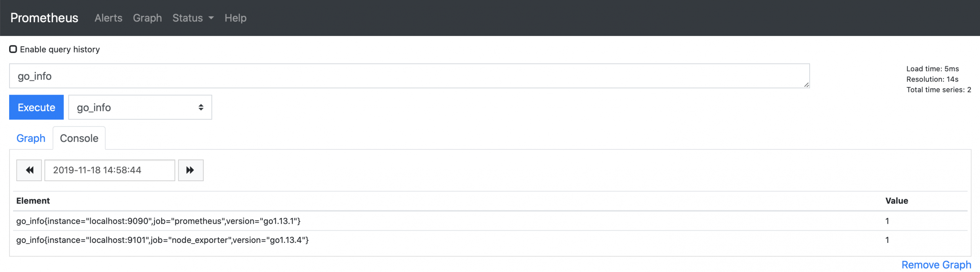The width and height of the screenshot is (980, 272).
Task: Select the Console tab
Action: point(79,138)
